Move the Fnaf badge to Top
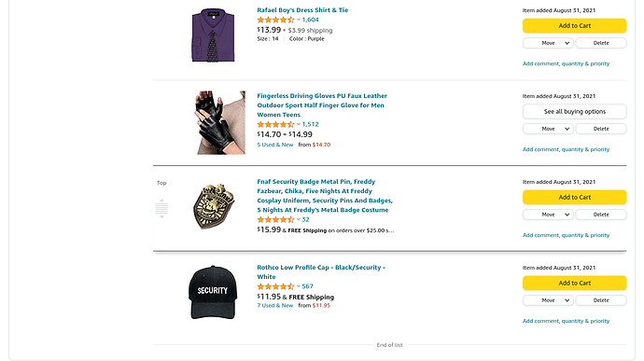Viewport: 644px width, 361px height. (x=161, y=183)
